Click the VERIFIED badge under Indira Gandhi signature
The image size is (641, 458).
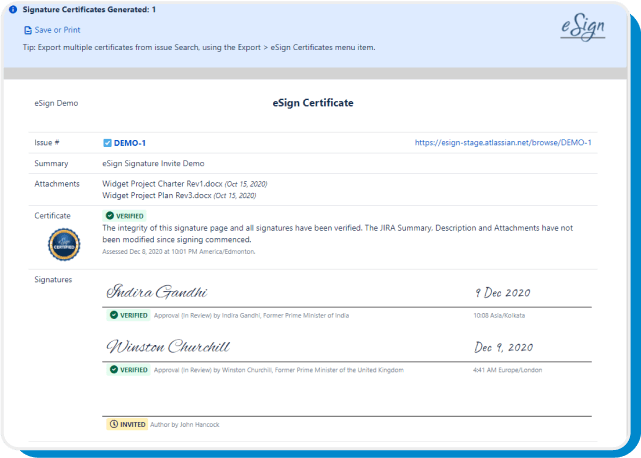pyautogui.click(x=128, y=315)
